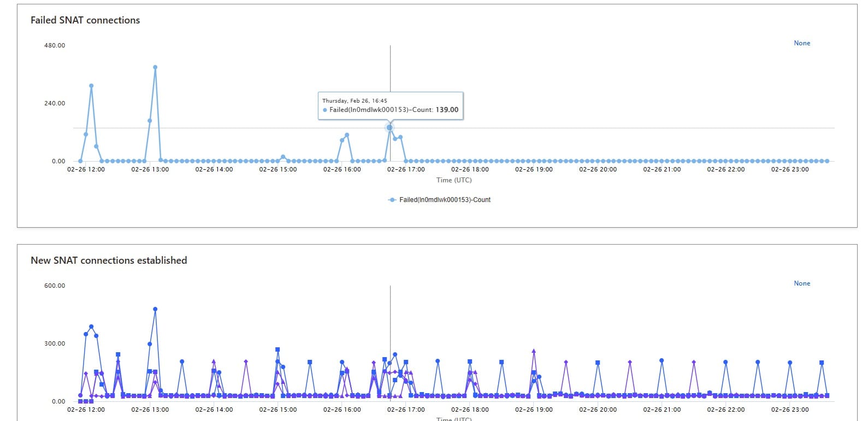Viewport: 868px width, 421px height.
Task: Click the 300.00 y-axis value in lower chart
Action: (x=55, y=343)
